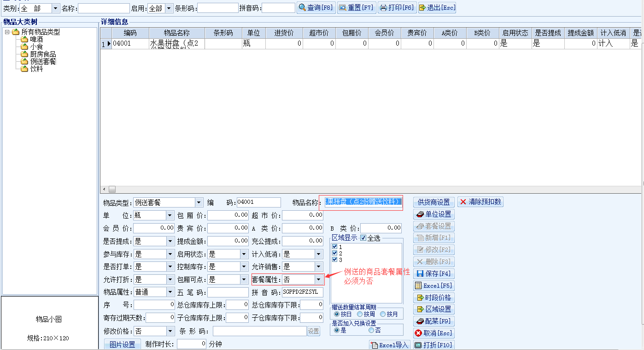This screenshot has width=644, height=350.
Task: Open the 单位 dropdown
Action: 170,215
